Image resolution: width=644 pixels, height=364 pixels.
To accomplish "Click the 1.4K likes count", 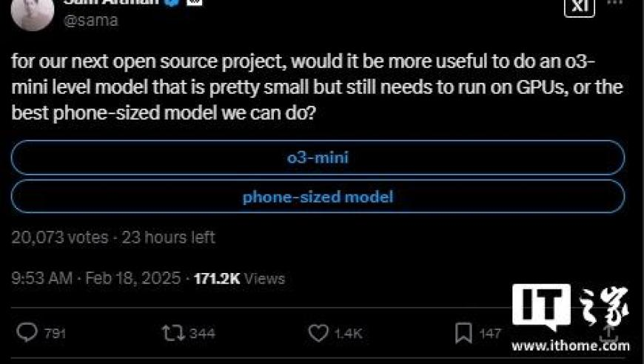I will pyautogui.click(x=349, y=333).
